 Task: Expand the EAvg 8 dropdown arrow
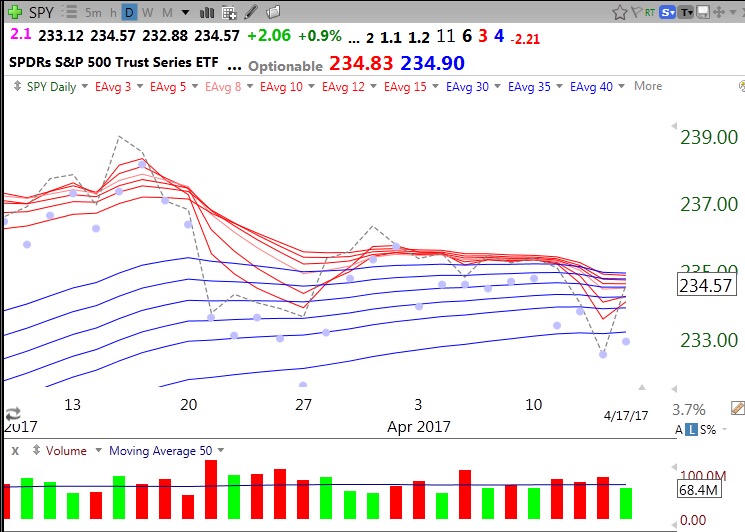point(250,86)
